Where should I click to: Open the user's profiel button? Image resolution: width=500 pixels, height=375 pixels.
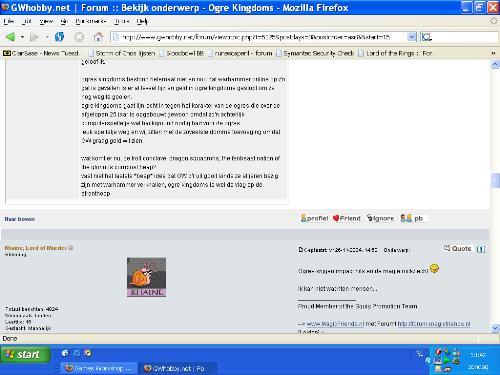314,218
